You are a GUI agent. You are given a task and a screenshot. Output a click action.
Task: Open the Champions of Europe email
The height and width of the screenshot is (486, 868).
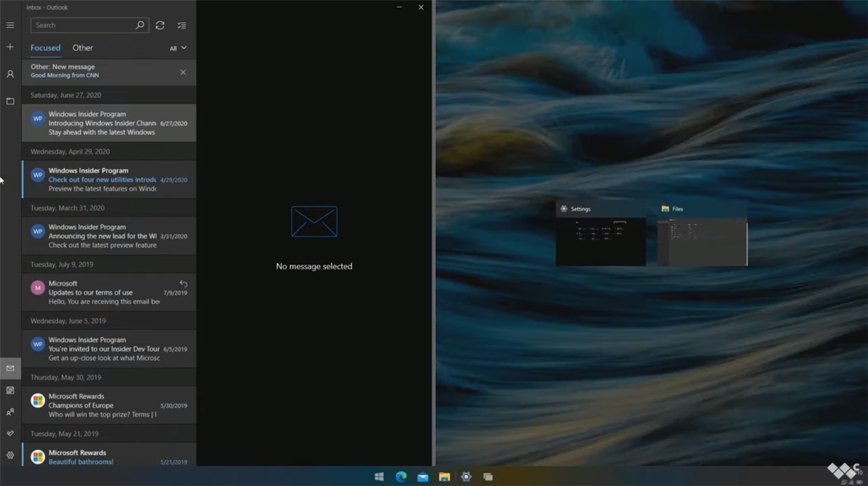[108, 405]
